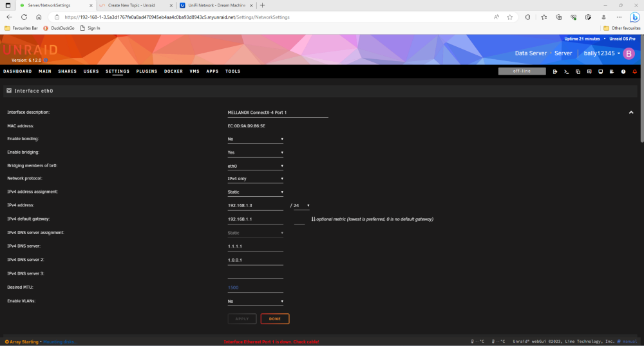Click the IPv4 DNS server 1.1.1.1 field
644x346 pixels.
[x=256, y=246]
